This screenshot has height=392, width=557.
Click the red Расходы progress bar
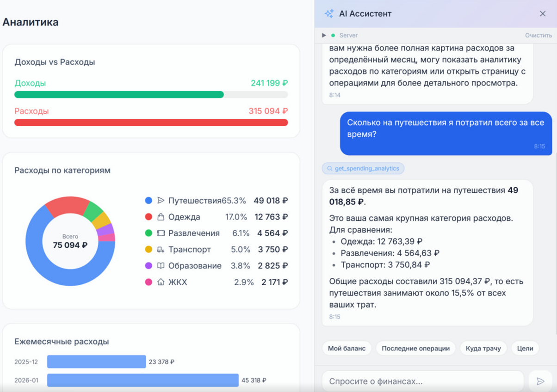coord(151,122)
